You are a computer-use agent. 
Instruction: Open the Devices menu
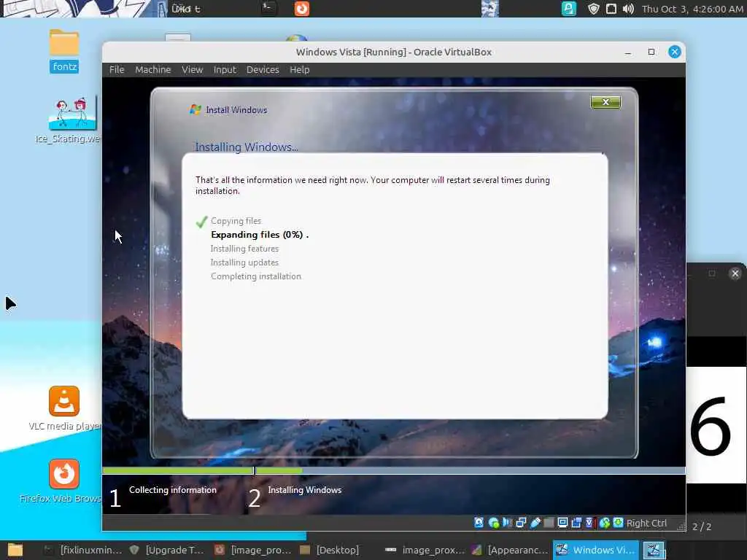[x=263, y=69]
